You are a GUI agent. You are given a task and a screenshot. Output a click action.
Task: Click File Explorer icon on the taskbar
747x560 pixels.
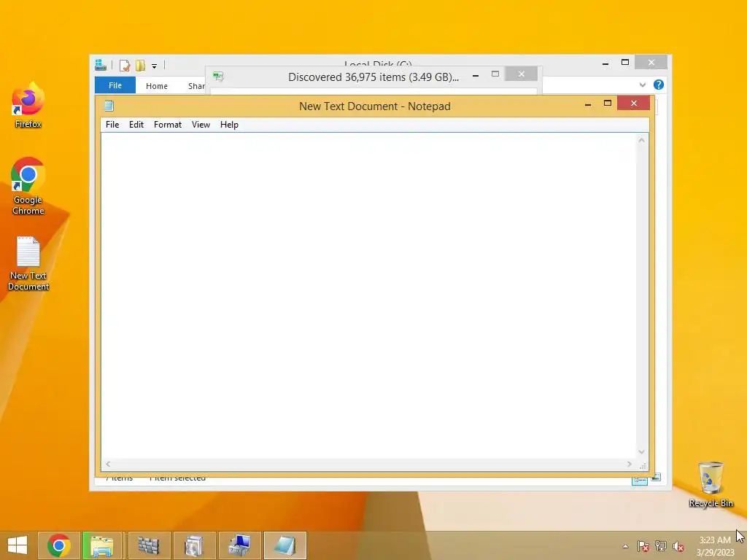click(102, 545)
